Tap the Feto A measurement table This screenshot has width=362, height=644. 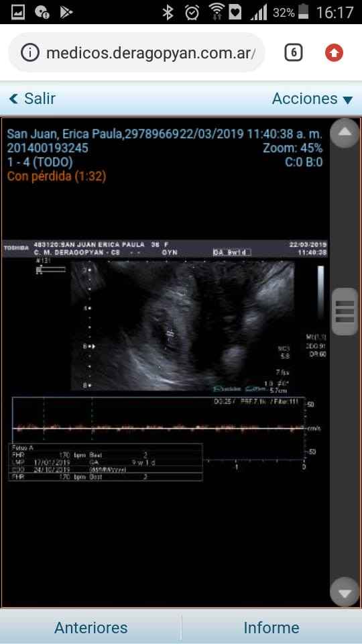coord(105,462)
